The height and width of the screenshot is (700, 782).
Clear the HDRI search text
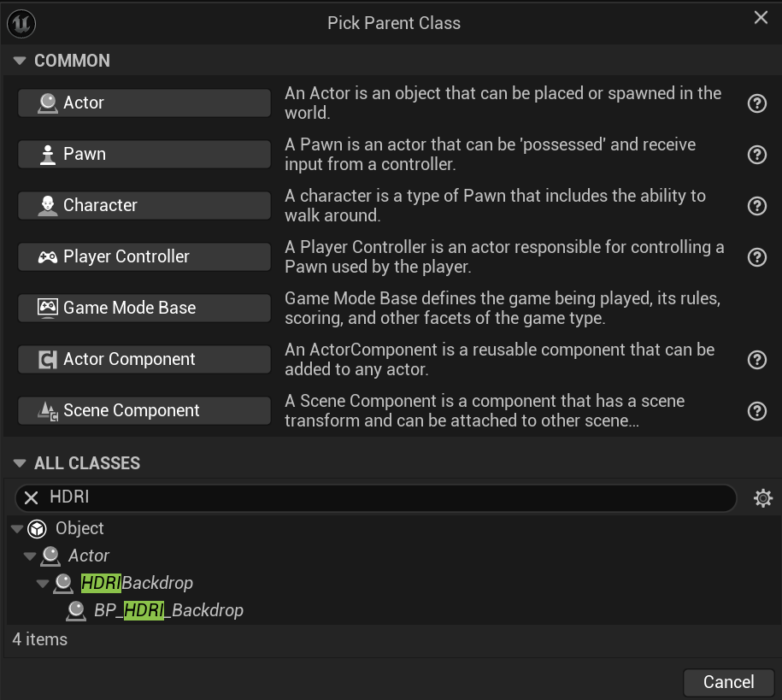coord(31,497)
